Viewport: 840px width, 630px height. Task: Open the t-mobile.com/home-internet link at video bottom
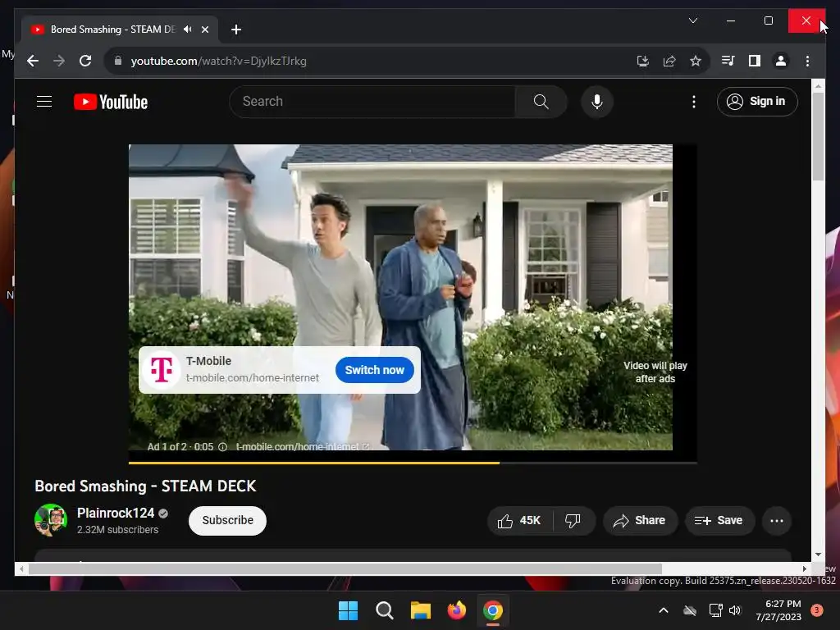coord(302,446)
